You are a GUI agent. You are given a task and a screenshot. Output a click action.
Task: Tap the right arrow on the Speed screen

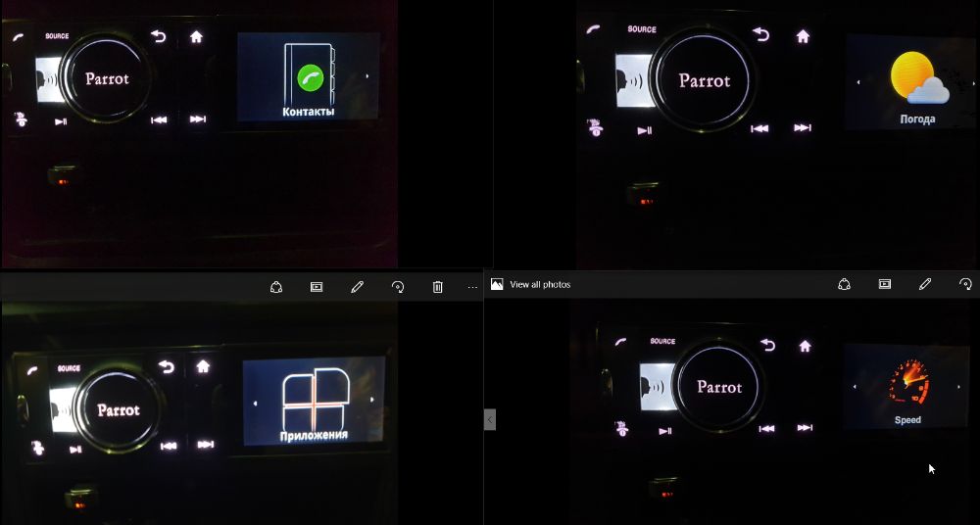958,387
